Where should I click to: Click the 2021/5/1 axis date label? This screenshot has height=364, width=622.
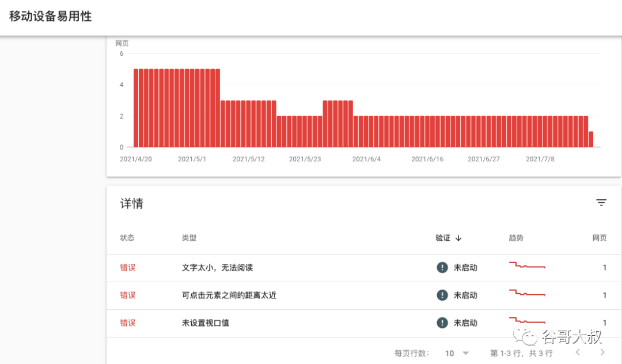pyautogui.click(x=192, y=159)
